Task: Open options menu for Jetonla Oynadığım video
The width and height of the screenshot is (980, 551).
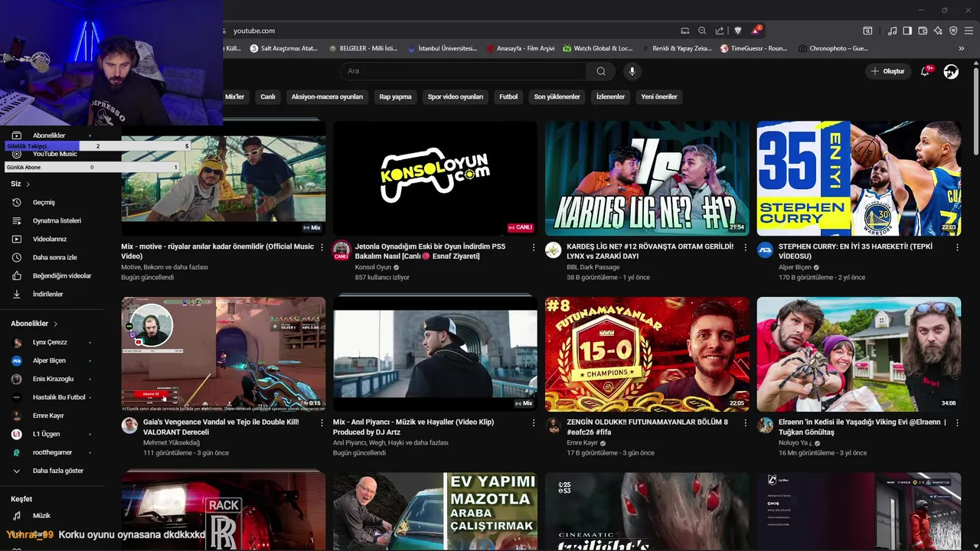Action: click(x=534, y=247)
